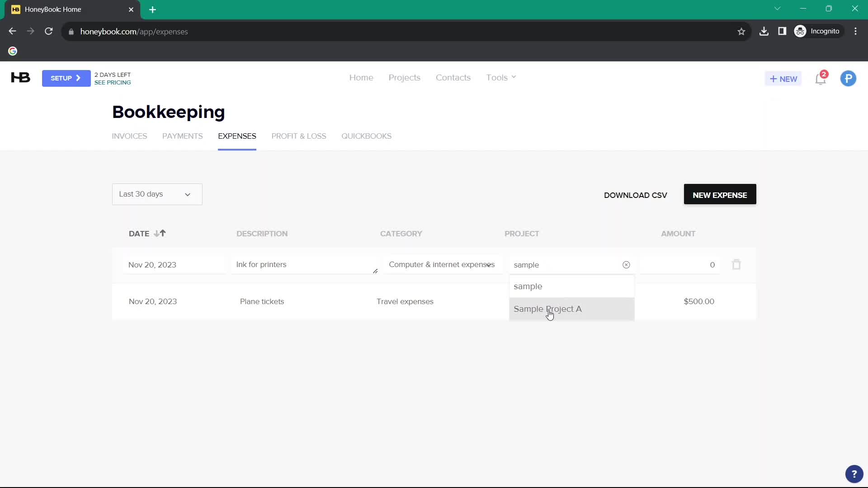
Task: Follow the See Pricing link
Action: (x=113, y=82)
